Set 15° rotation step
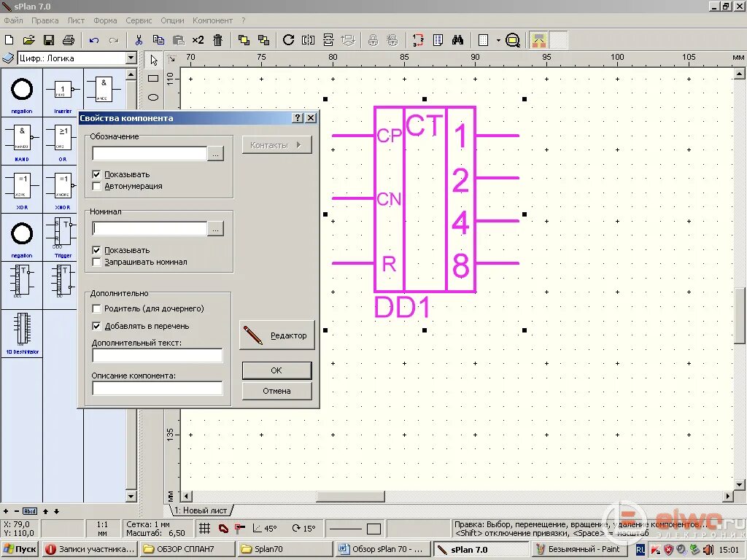This screenshot has height=560, width=747. coord(303,528)
